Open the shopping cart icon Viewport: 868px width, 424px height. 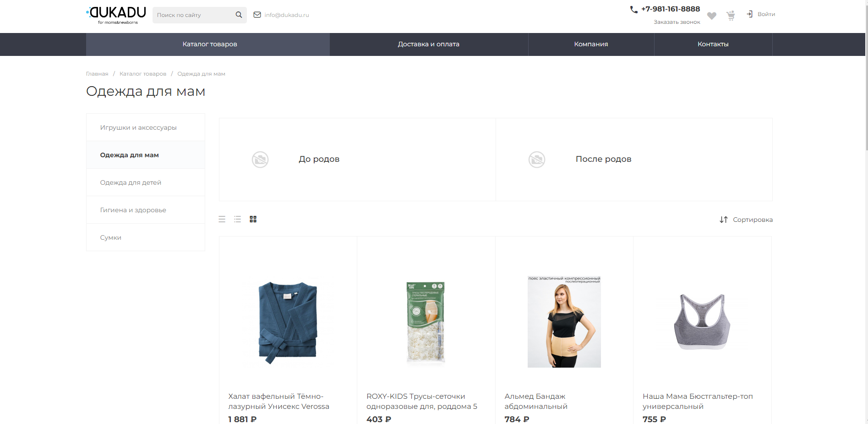731,16
